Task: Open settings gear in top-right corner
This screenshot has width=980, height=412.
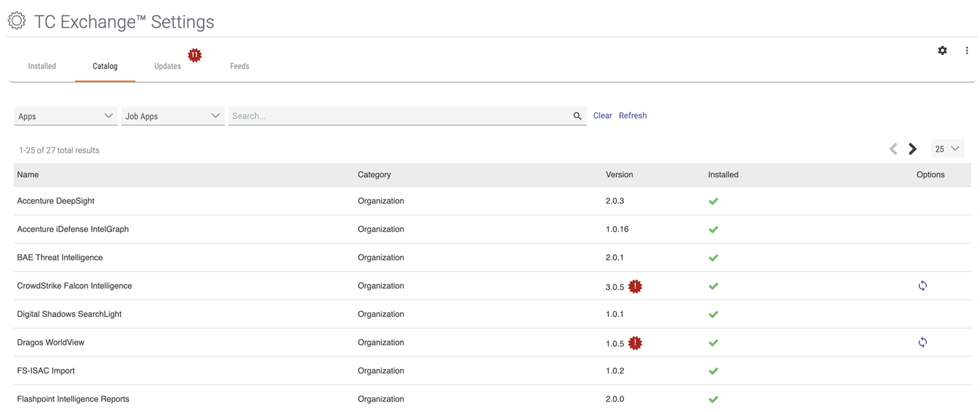Action: point(942,50)
